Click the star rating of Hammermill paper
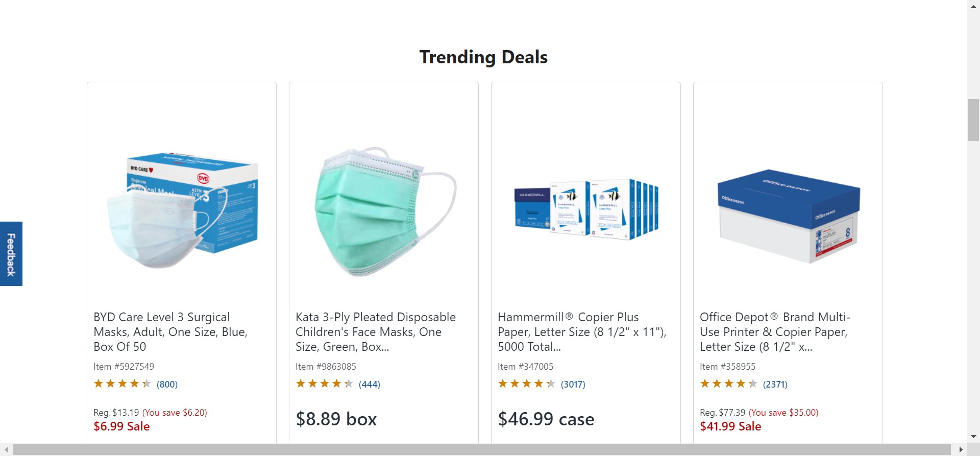 pos(526,383)
